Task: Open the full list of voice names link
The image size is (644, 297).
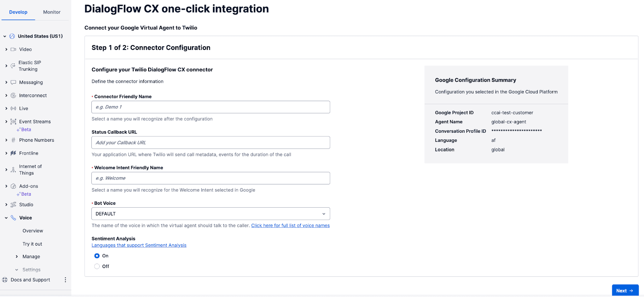Action: pos(290,226)
